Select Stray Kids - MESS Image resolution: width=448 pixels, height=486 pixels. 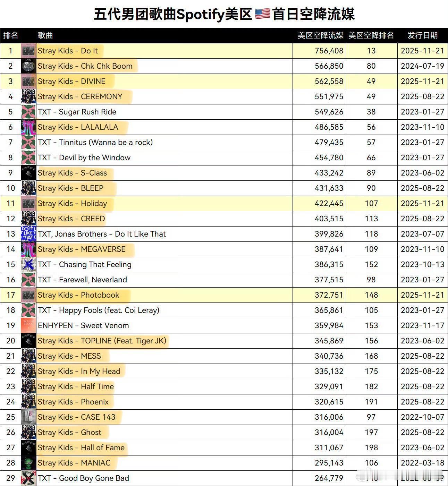tap(69, 356)
